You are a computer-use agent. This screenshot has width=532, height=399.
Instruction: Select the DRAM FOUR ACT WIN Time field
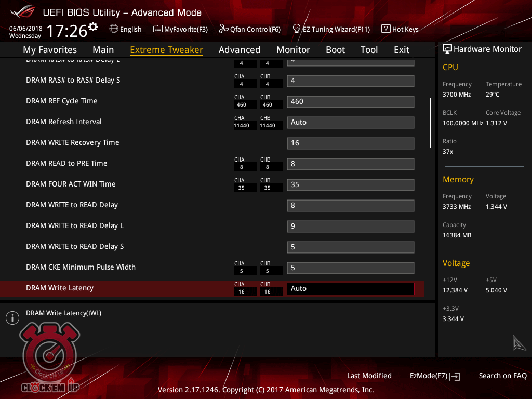pos(350,184)
